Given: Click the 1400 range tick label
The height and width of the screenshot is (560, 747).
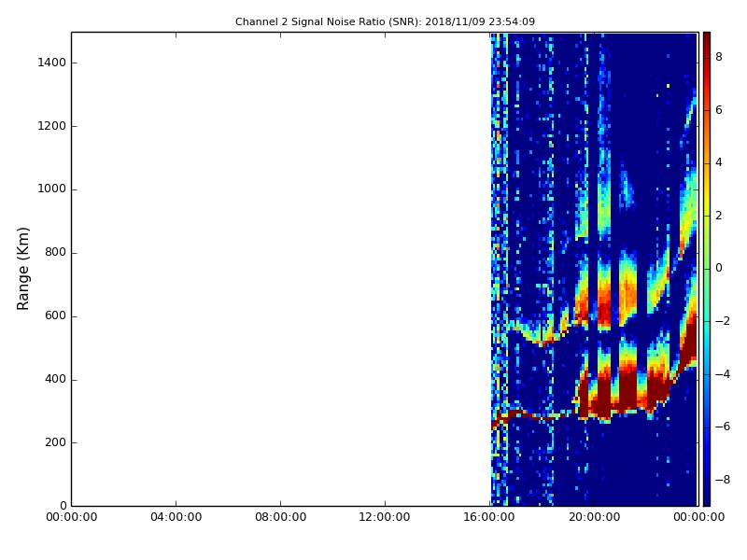Looking at the screenshot, I should coord(52,63).
